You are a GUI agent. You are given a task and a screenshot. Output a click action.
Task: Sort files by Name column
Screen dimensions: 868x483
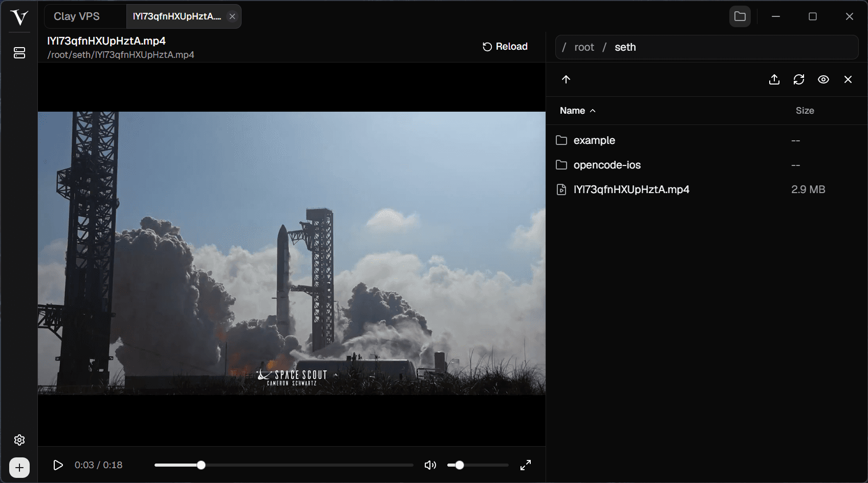(578, 111)
